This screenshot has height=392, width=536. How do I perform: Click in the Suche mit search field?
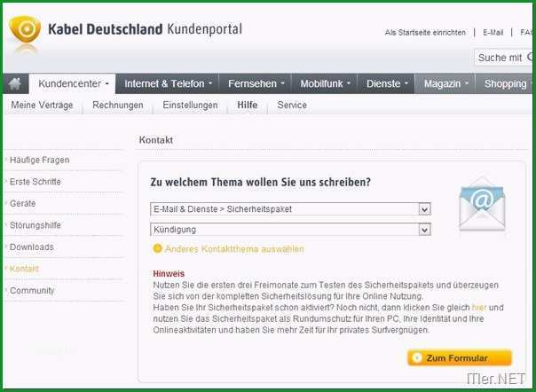tap(504, 58)
